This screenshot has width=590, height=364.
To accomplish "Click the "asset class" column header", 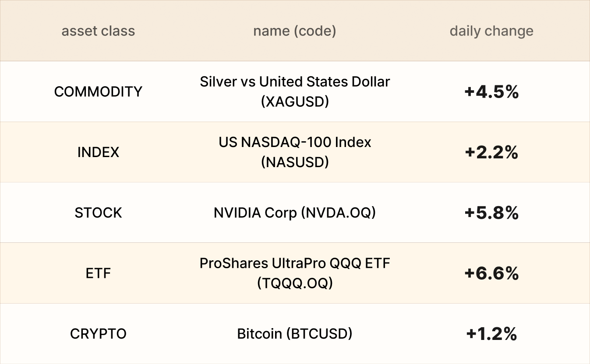I will tap(98, 31).
